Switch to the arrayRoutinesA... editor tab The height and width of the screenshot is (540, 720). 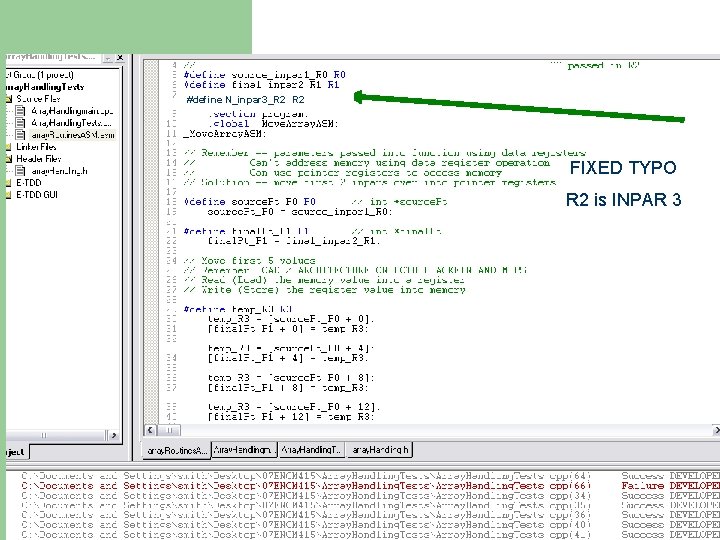tap(177, 450)
